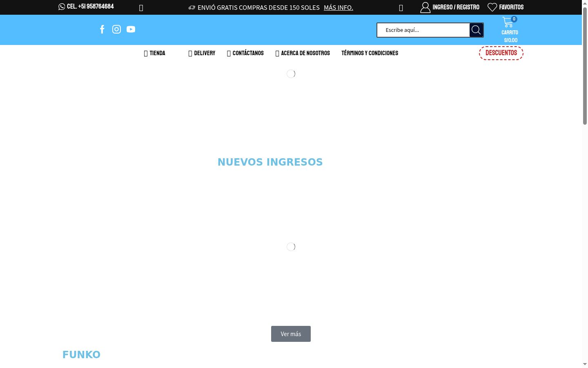Click the Envió Gratis announcement text
The image size is (588, 368).
coord(258,7)
